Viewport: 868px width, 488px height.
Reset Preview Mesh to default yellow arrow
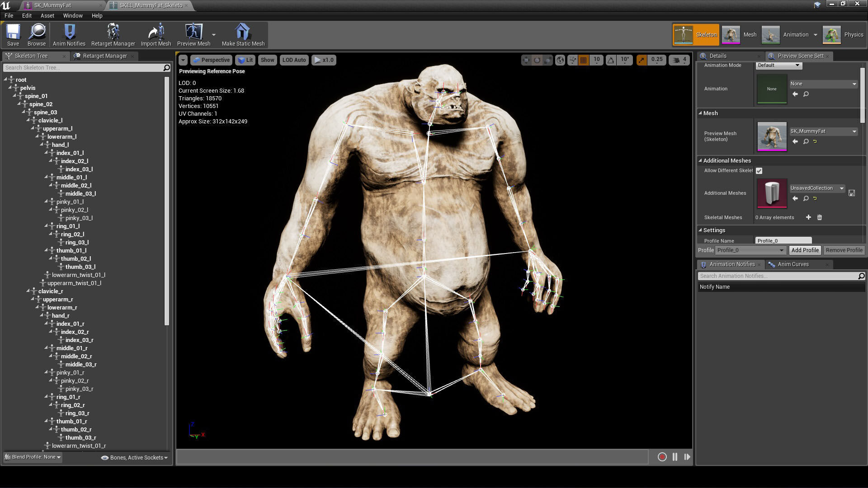coord(815,141)
